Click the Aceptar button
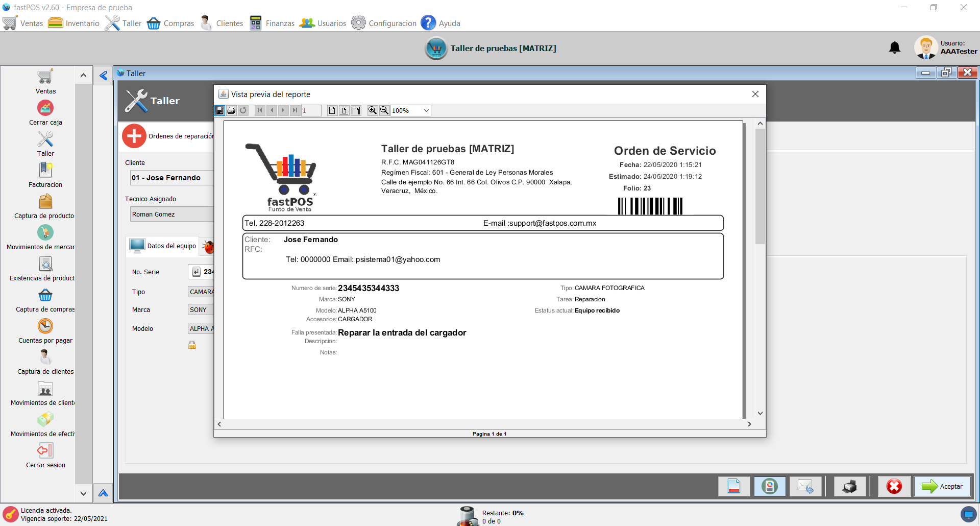The image size is (980, 526). click(x=942, y=486)
